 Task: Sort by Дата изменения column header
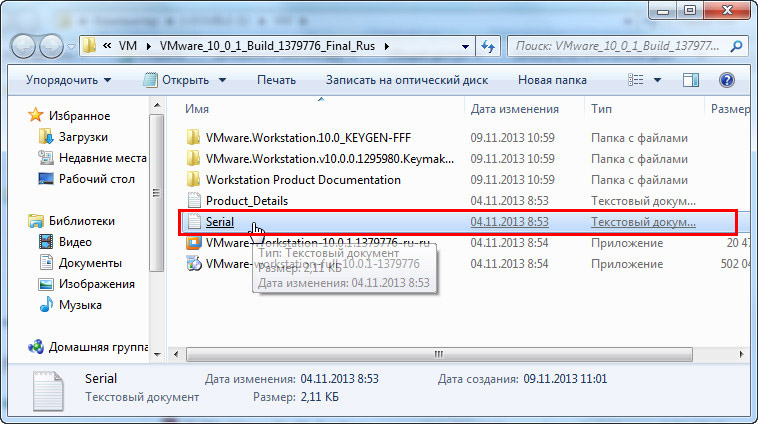514,109
